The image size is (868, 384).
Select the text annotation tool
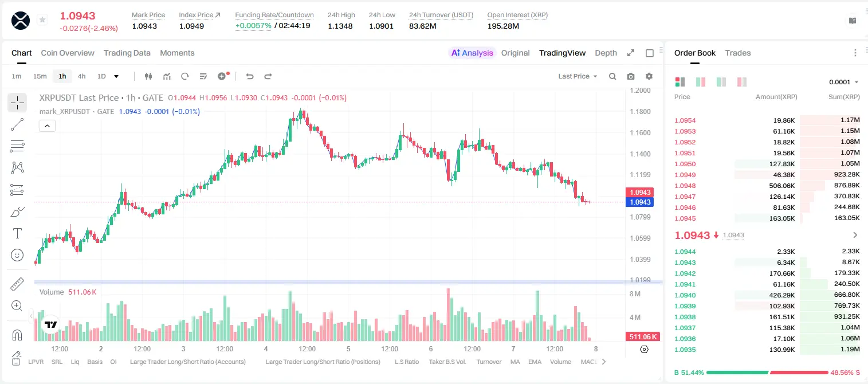(17, 233)
